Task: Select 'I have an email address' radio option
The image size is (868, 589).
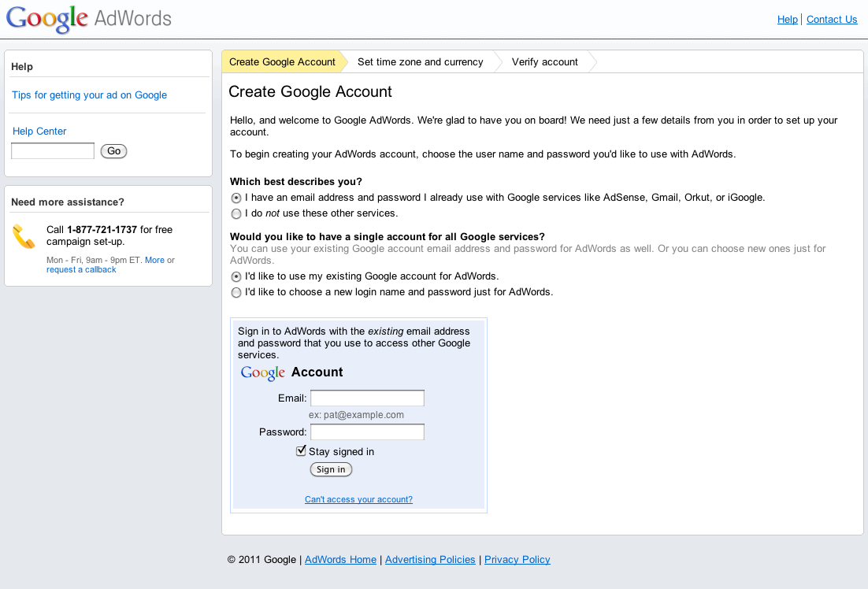Action: 236,198
